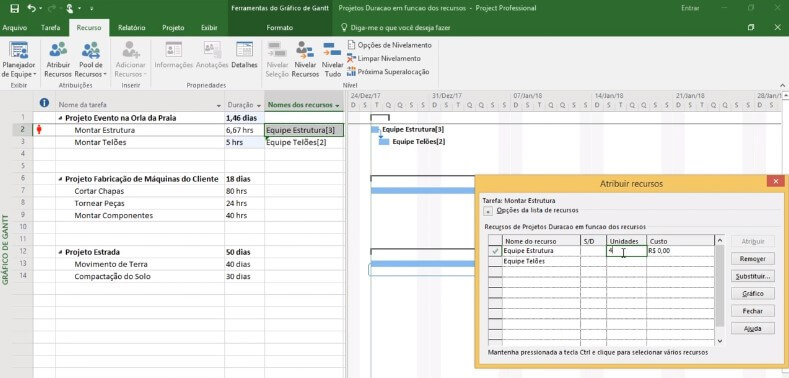Image resolution: width=789 pixels, height=378 pixels.
Task: Switch to the Projeto tab
Action: [x=173, y=28]
